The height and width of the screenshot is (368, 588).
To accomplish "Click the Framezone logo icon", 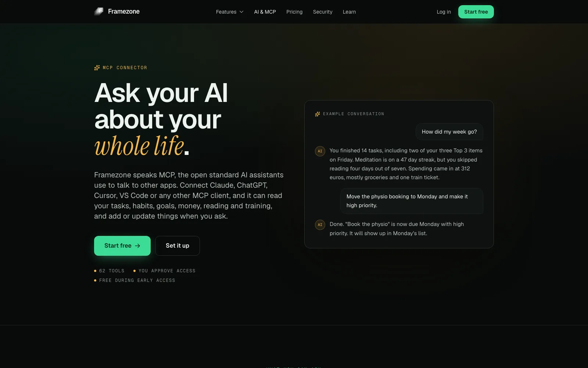I will 99,11.
